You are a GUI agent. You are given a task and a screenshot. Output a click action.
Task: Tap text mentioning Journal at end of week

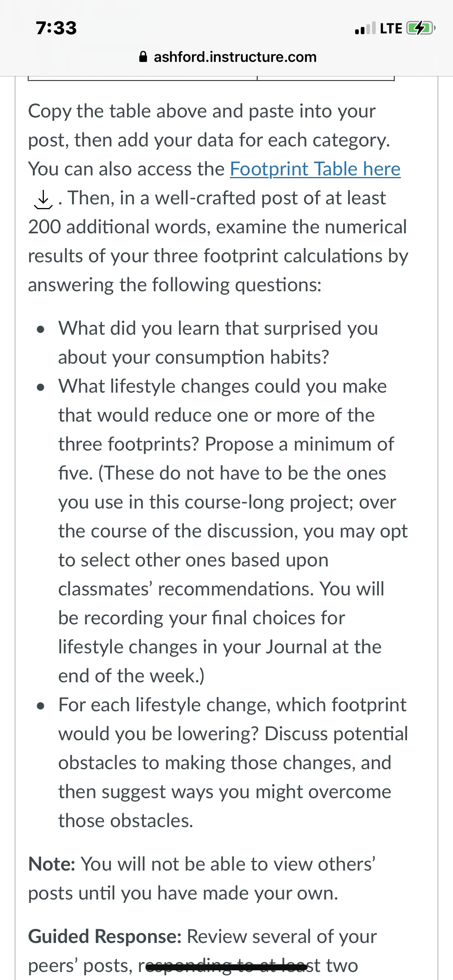pyautogui.click(x=220, y=647)
